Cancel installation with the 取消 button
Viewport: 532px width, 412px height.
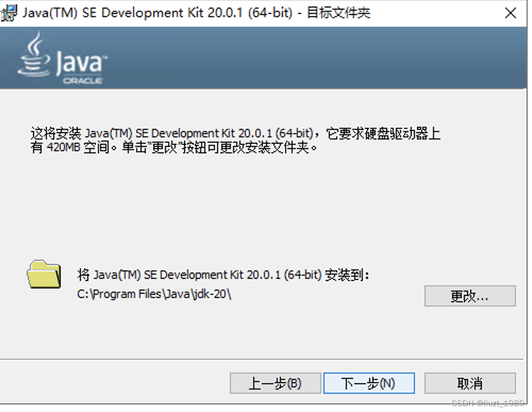click(470, 383)
